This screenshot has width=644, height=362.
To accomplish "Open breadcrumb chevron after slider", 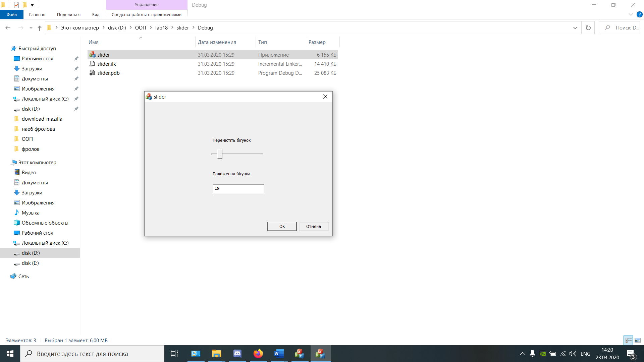I will pyautogui.click(x=194, y=27).
